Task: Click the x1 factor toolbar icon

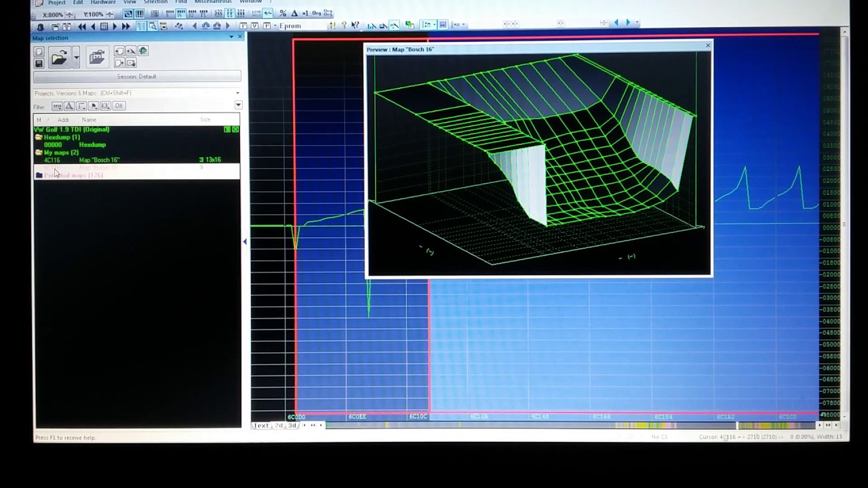Action: [x=305, y=14]
